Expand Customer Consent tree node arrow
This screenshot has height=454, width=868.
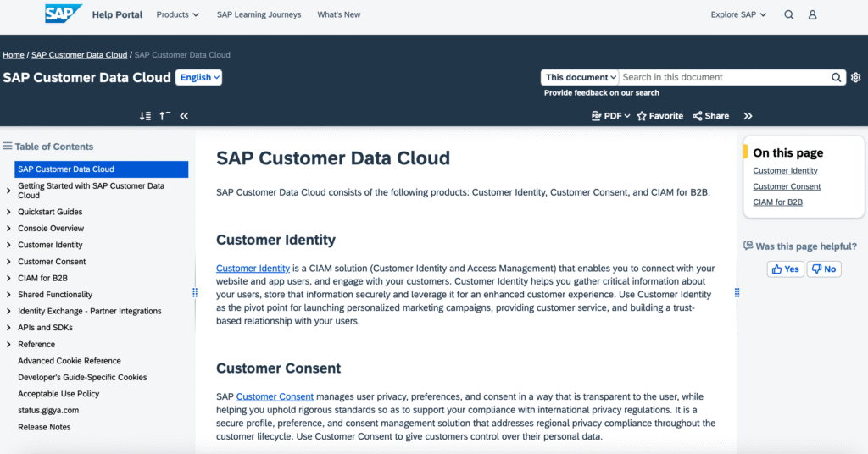8,262
